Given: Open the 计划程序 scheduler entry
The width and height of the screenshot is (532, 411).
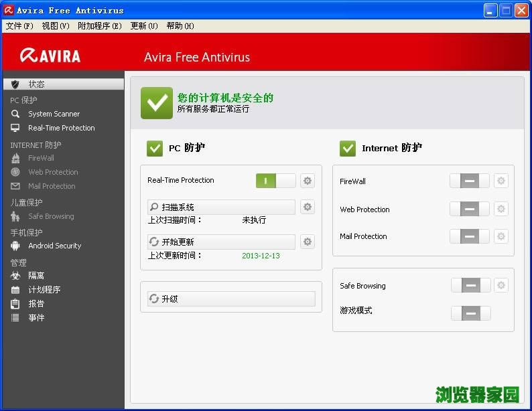Looking at the screenshot, I should 44,290.
